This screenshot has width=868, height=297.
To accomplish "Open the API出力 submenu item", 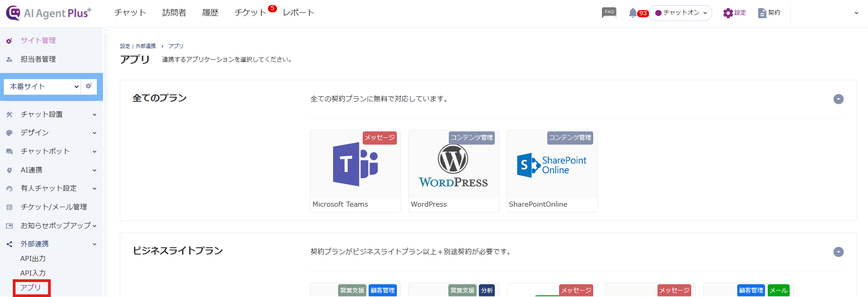I will 33,259.
